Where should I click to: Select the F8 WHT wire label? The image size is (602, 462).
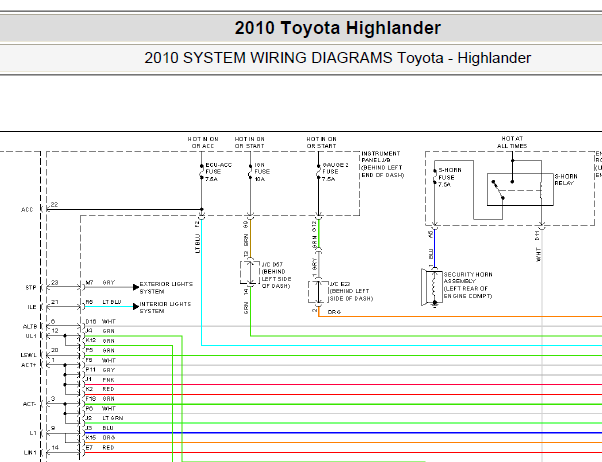point(100,360)
